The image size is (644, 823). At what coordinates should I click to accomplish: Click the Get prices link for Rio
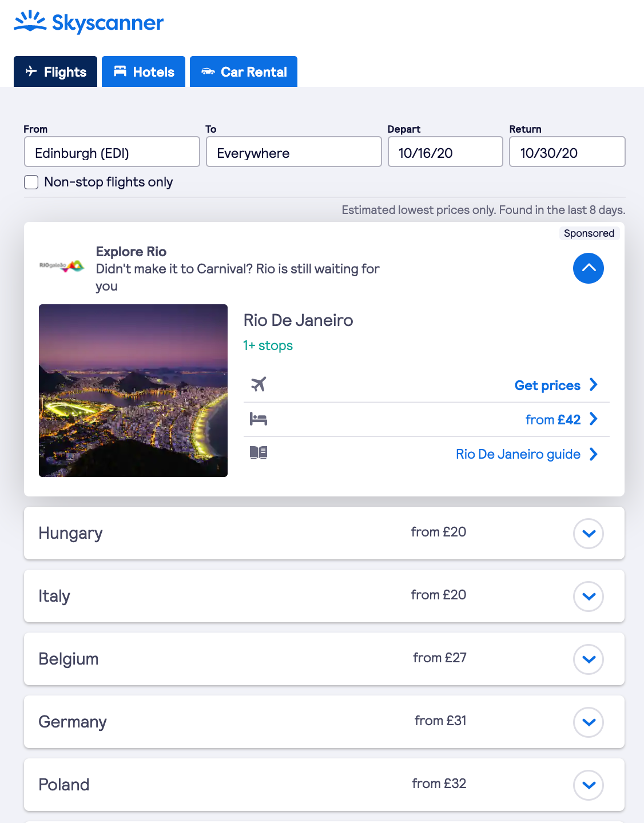coord(547,385)
